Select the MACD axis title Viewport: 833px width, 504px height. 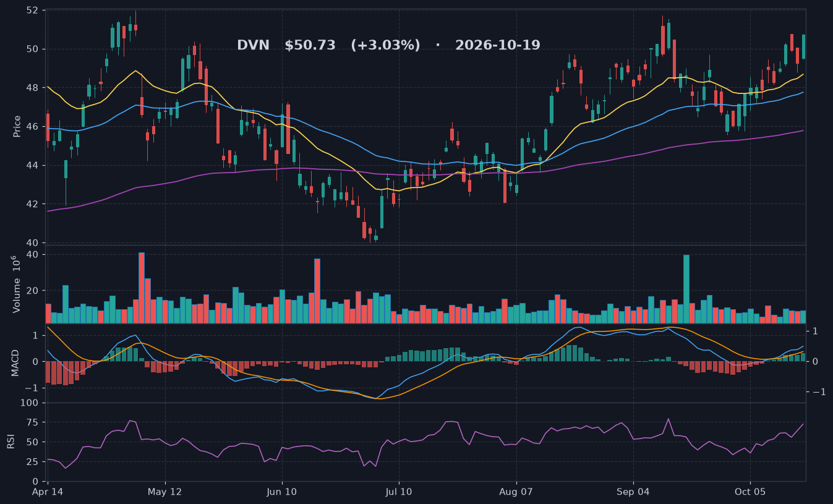pos(15,362)
